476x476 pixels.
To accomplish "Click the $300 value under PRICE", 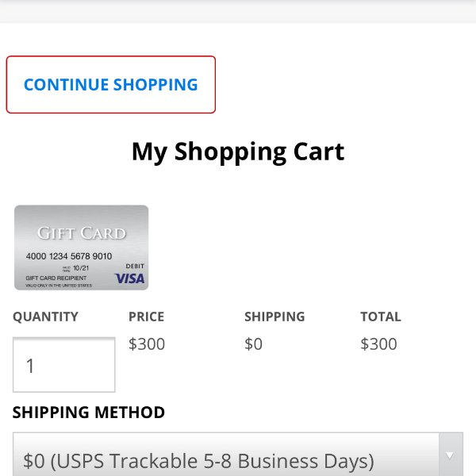I will (147, 344).
